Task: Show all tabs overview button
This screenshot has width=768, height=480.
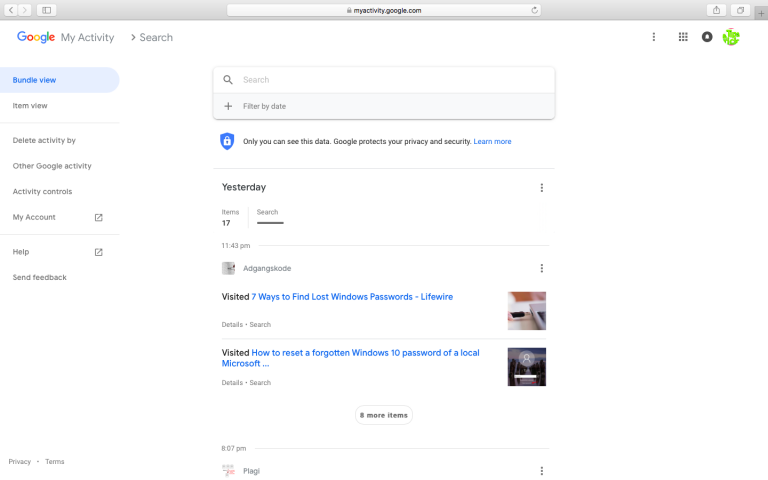Action: point(741,10)
